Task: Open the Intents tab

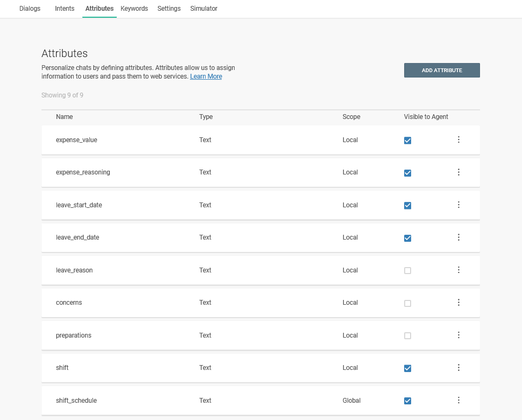Action: click(65, 9)
